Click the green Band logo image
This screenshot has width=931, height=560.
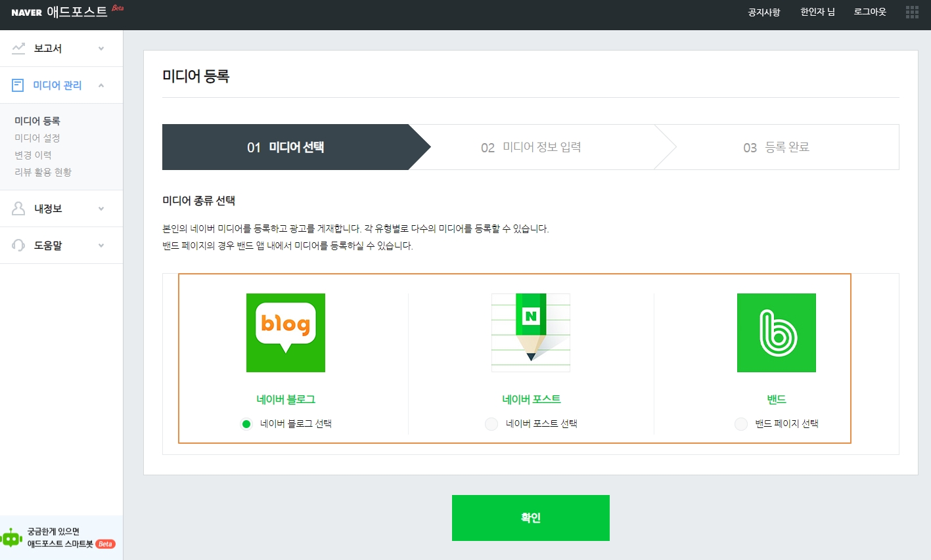777,333
